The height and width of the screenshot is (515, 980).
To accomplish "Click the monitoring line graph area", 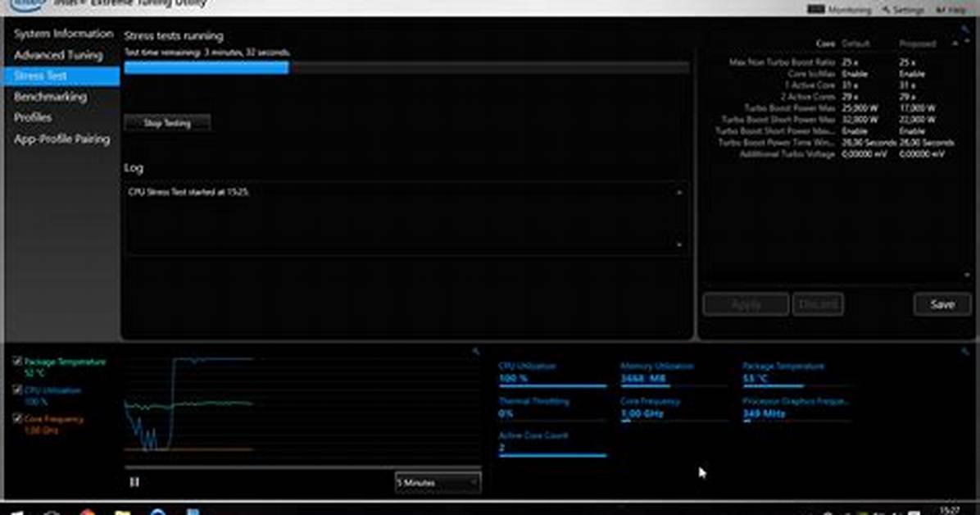I will click(x=302, y=403).
